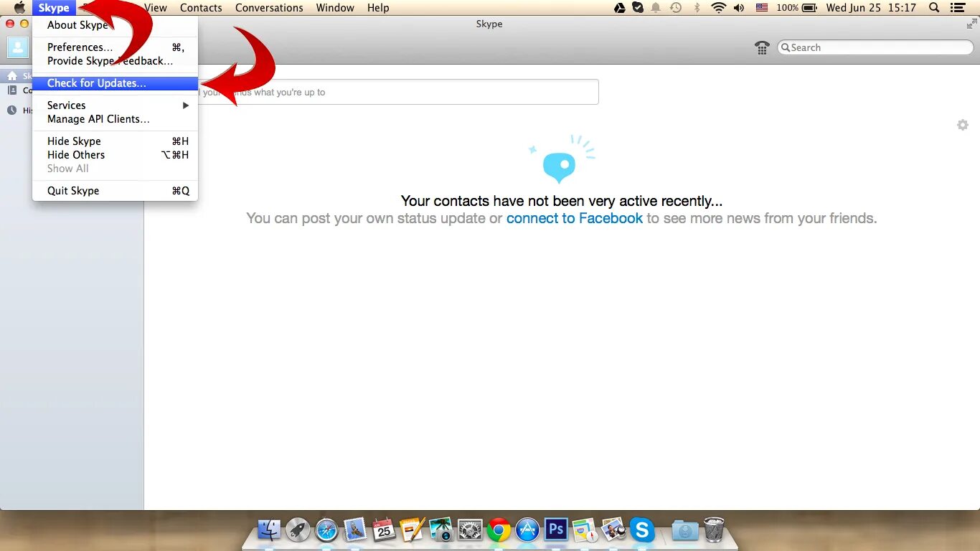Click the Google Drive menu bar icon

pos(621,8)
